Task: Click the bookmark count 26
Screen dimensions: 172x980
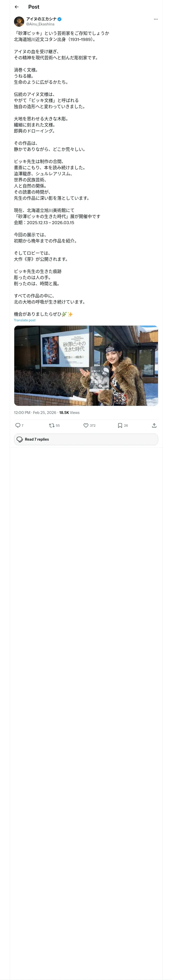Action: point(126,426)
